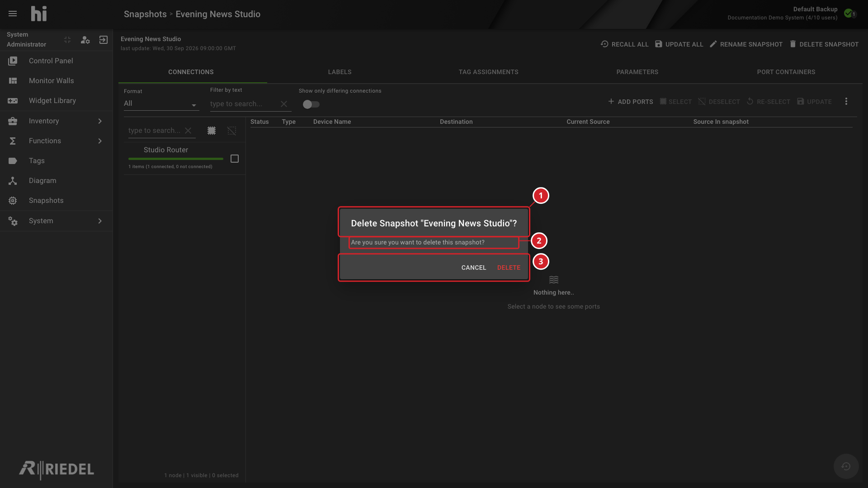Click the logout icon in the sidebar

(104, 40)
